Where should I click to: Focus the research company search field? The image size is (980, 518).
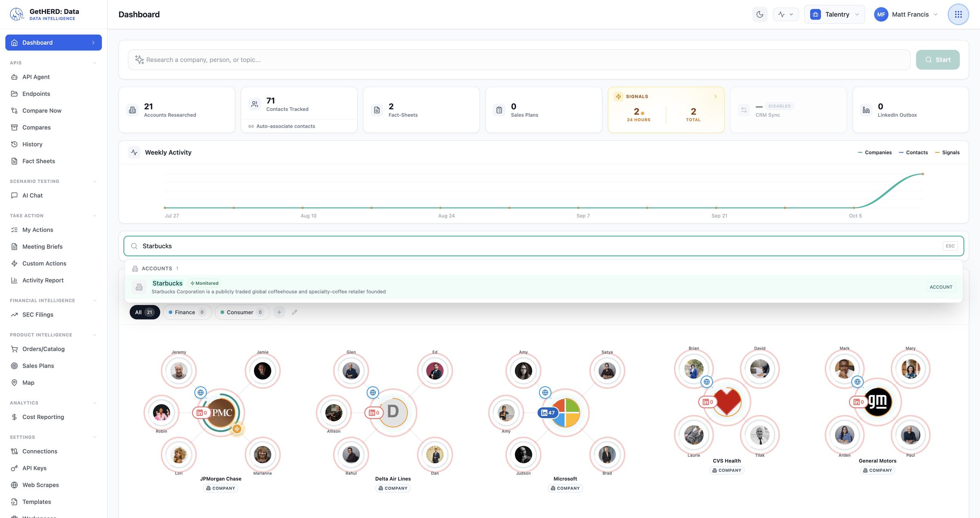[x=519, y=60]
